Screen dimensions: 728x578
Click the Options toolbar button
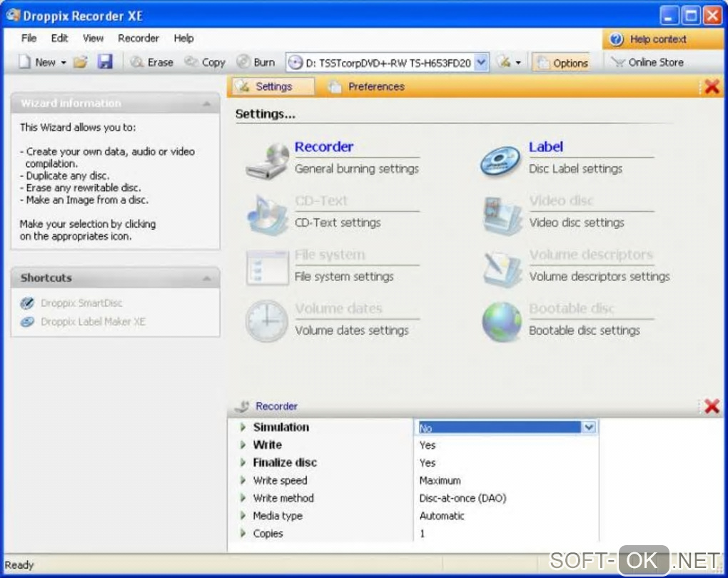pos(562,63)
